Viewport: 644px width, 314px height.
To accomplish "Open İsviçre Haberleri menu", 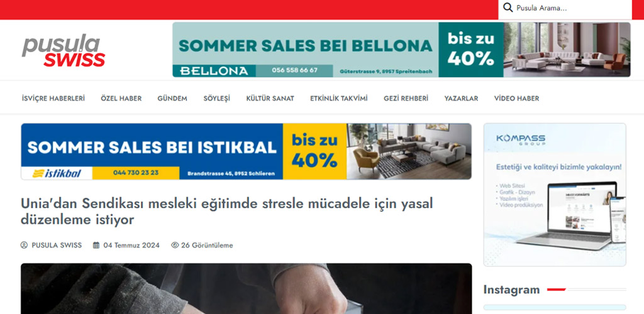I will tap(53, 99).
